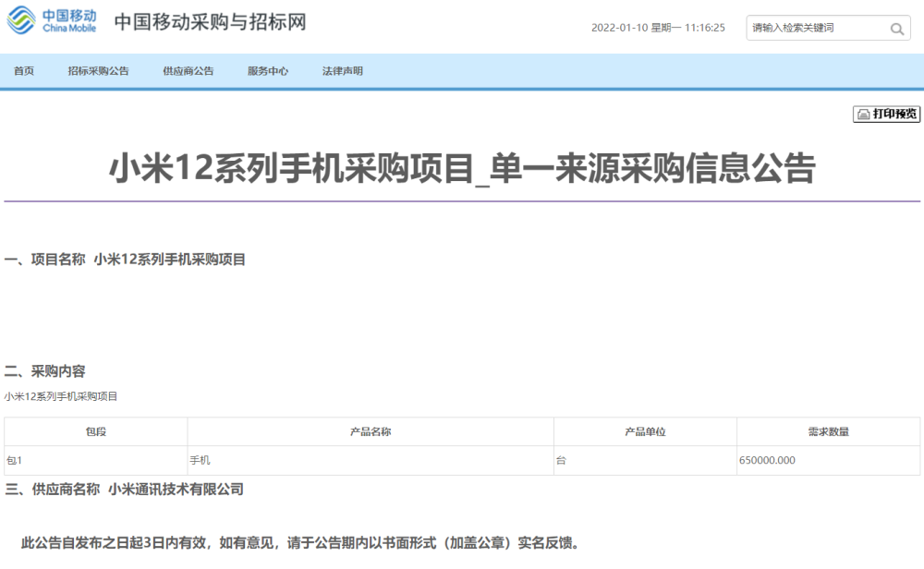Image resolution: width=924 pixels, height=569 pixels.
Task: Click the 需求数量 column header
Action: point(829,431)
